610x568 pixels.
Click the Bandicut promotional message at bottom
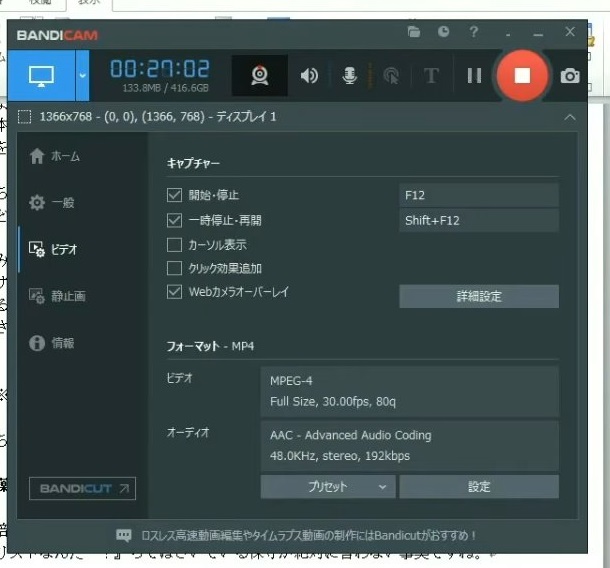pos(309,536)
